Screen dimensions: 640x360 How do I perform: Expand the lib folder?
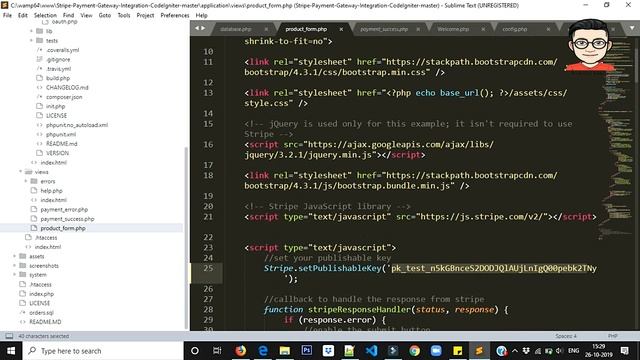point(31,31)
